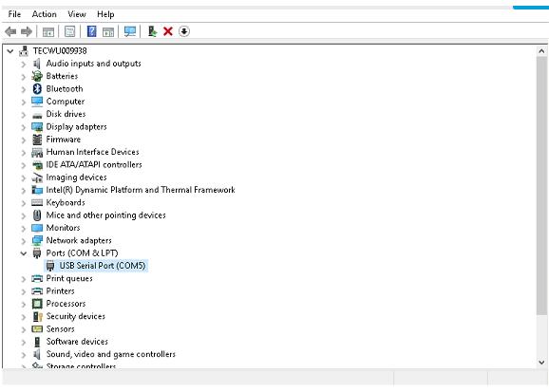Screen dimensions: 549x392
Task: Select the Display adapters icon
Action: pos(37,126)
